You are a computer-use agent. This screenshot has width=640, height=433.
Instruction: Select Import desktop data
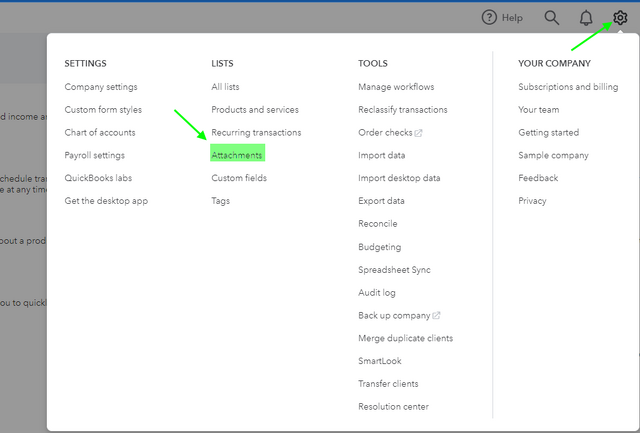(399, 178)
